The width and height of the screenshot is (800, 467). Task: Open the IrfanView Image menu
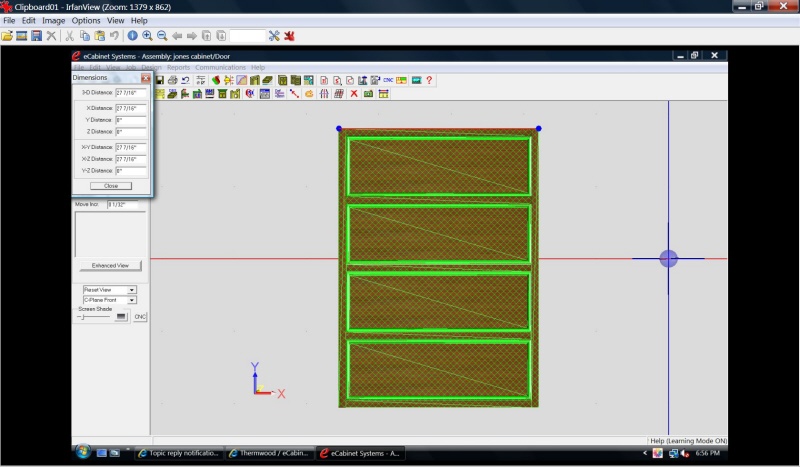(x=54, y=20)
